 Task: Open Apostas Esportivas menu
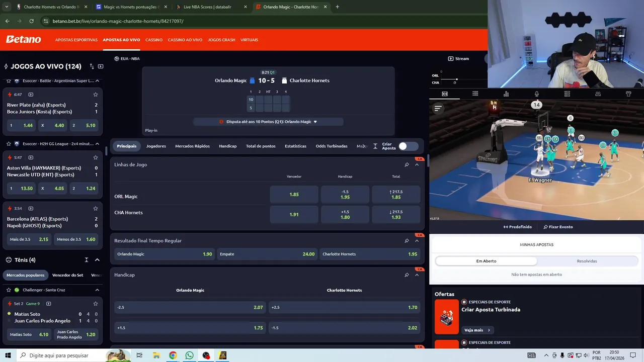[76, 40]
